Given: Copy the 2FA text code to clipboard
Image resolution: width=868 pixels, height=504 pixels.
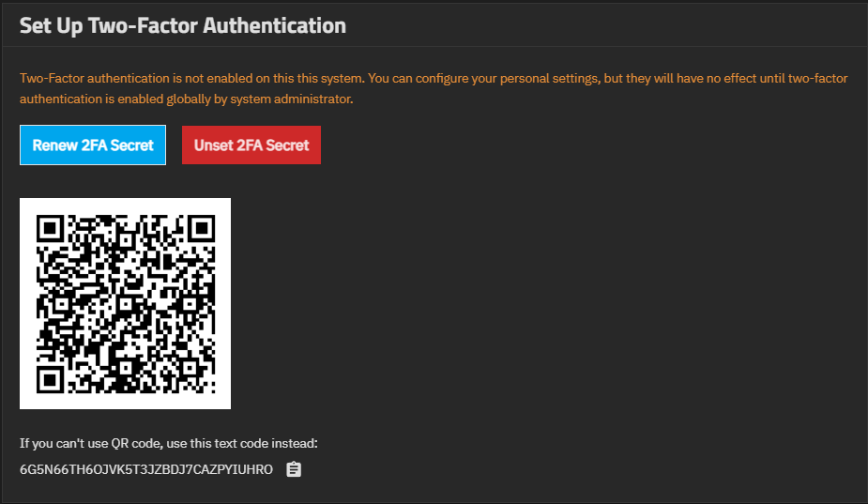Looking at the screenshot, I should pyautogui.click(x=294, y=469).
